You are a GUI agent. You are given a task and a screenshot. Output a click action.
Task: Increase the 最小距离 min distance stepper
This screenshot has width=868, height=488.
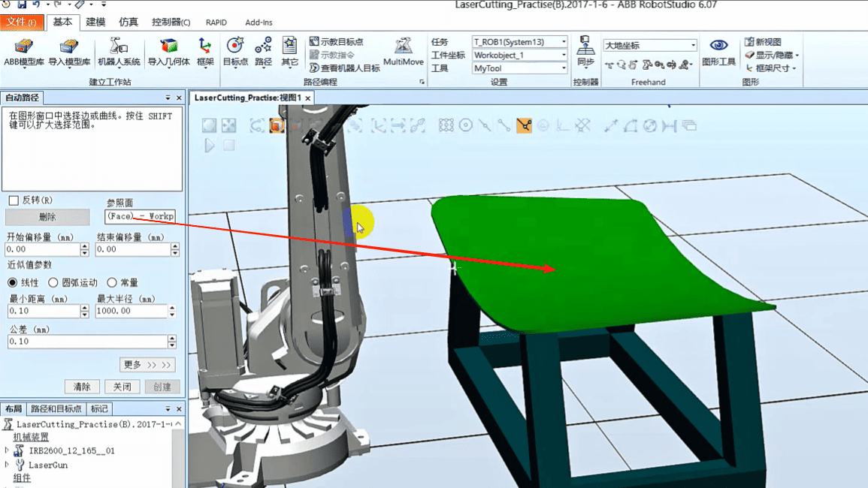[85, 308]
